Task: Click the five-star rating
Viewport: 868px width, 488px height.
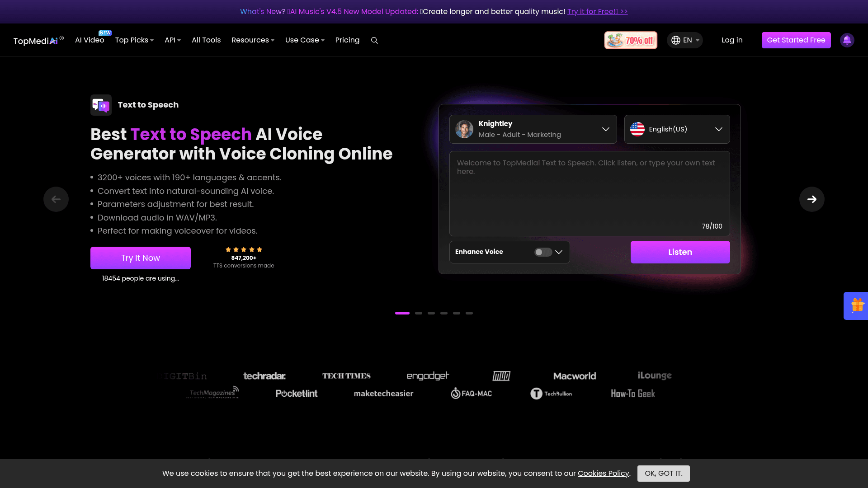Action: pos(244,249)
